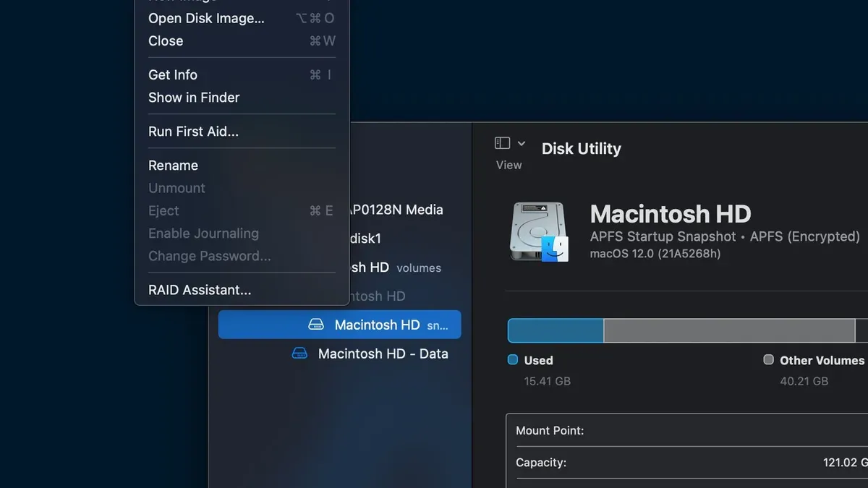Click the gray Other Volumes legend swatch

point(769,359)
